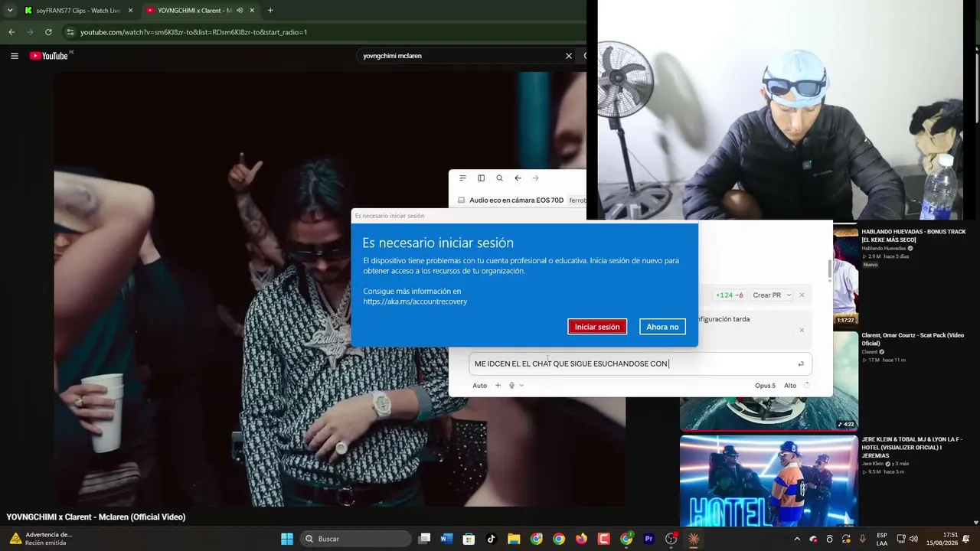Open the Clarent, Omar Courtz Scat Pack thumbnail
Screen dimensions: 980x551
click(769, 380)
